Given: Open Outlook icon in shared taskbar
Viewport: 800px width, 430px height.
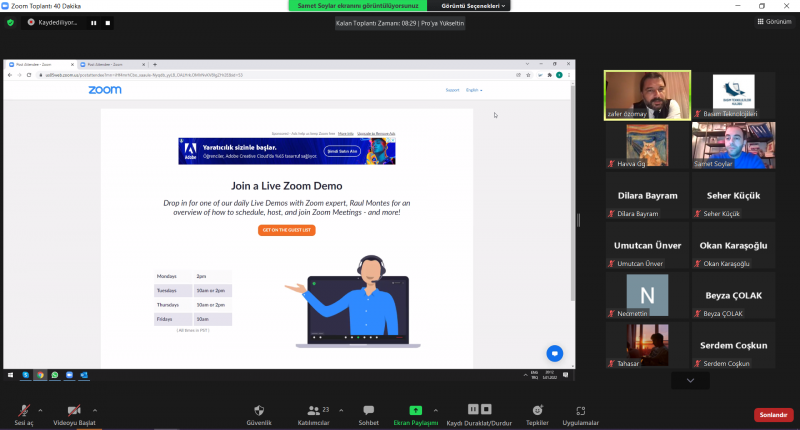Looking at the screenshot, I should pyautogui.click(x=84, y=375).
